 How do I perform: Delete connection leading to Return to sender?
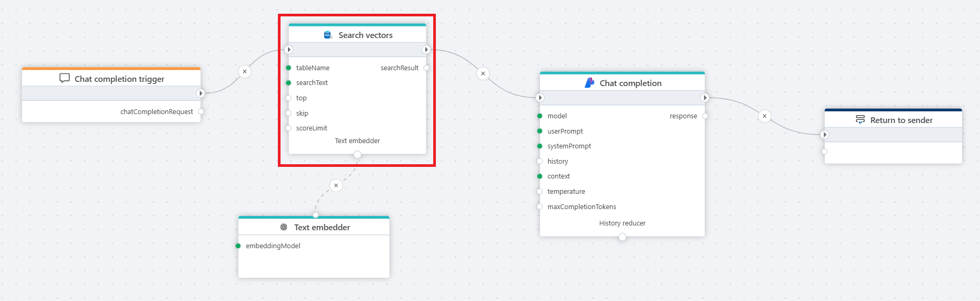pyautogui.click(x=764, y=116)
